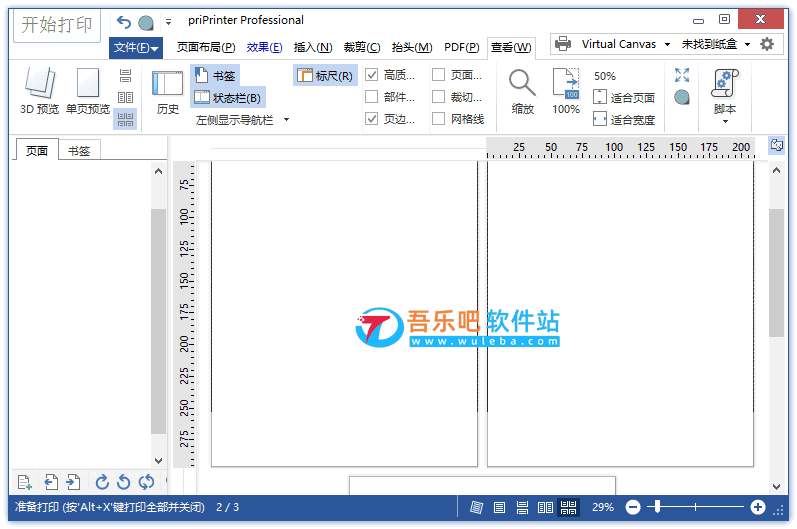Select the 书签 tab in the side panel
Screen dimensions: 797x529
[x=79, y=151]
